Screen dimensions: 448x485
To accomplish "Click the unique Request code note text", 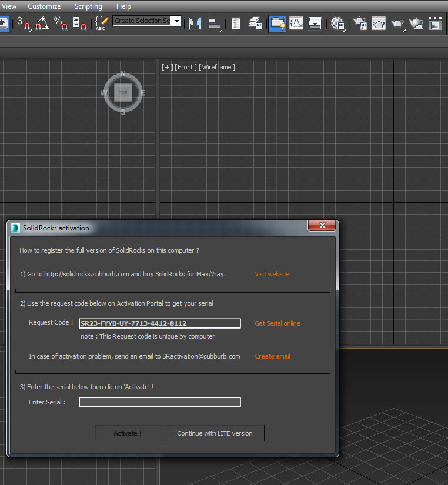I will tap(148, 336).
